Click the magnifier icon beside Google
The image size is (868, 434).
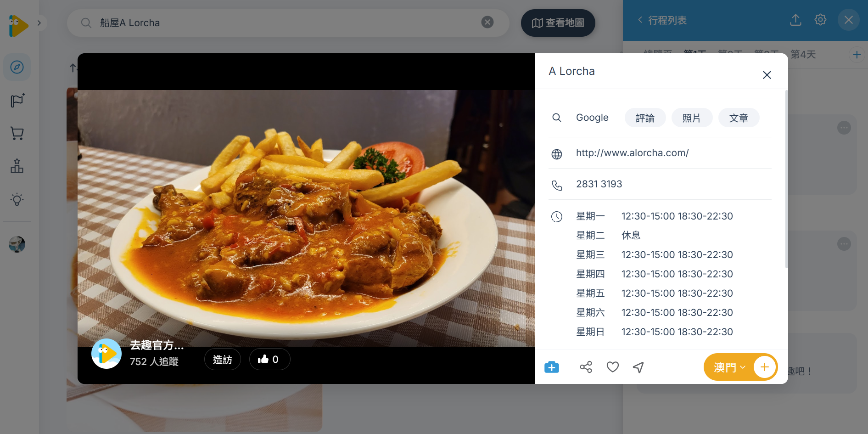556,118
